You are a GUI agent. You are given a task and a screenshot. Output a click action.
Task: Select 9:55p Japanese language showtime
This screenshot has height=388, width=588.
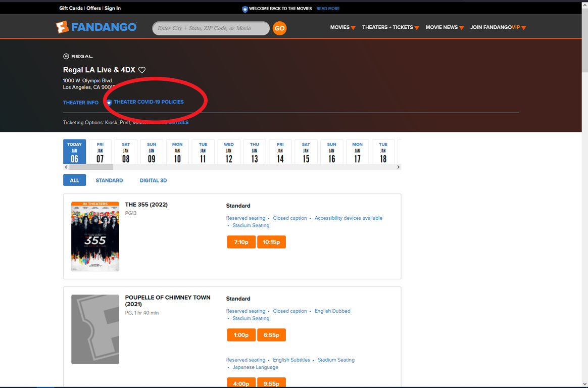point(271,382)
